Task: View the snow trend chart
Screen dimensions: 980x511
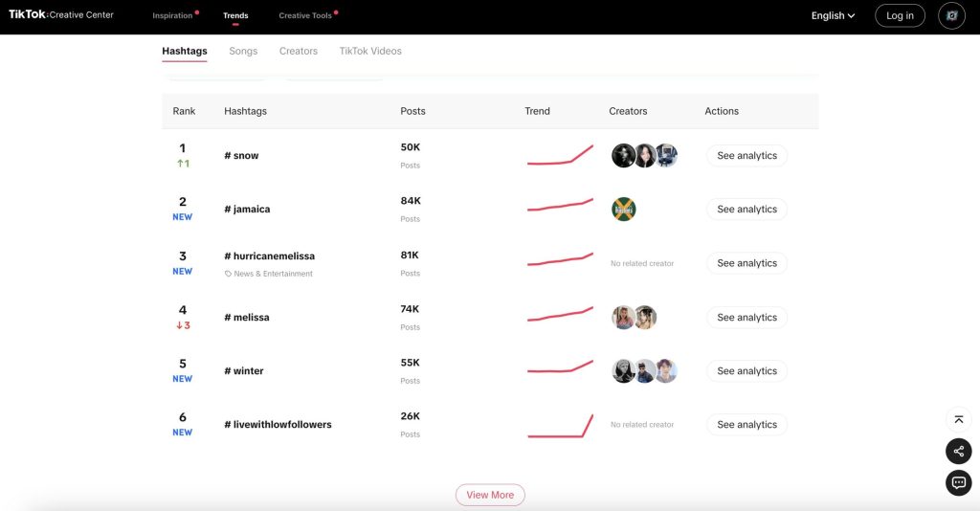Action: 560,156
